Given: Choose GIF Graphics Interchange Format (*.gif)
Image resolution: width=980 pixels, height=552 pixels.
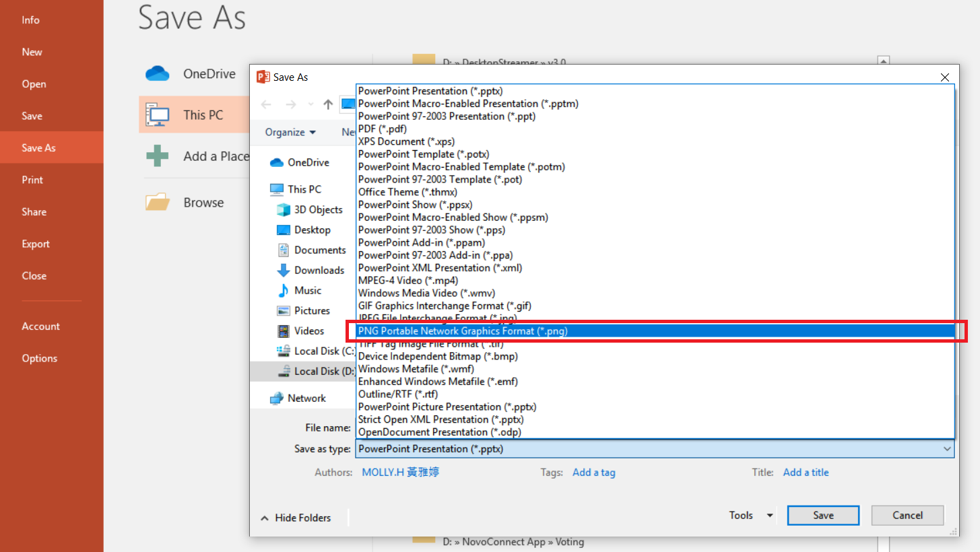Looking at the screenshot, I should click(655, 306).
